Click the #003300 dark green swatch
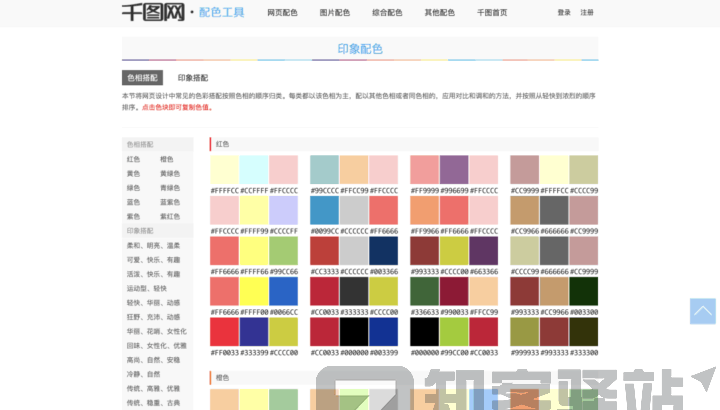 583,290
